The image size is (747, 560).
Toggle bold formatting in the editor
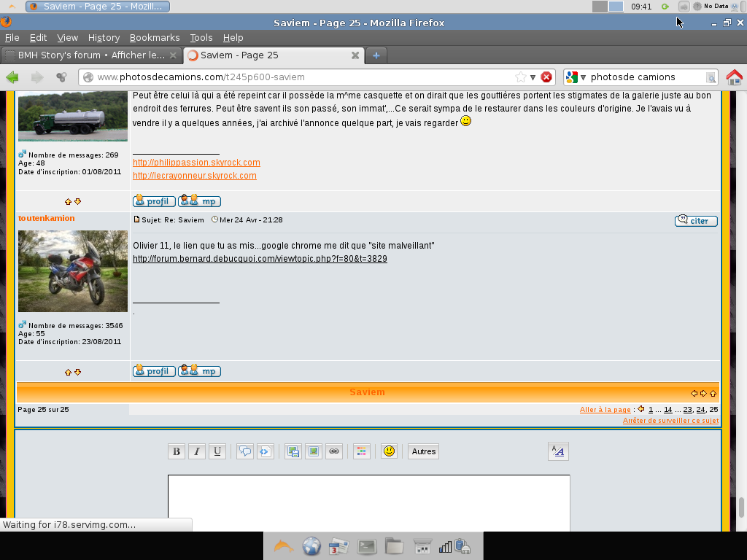point(176,452)
